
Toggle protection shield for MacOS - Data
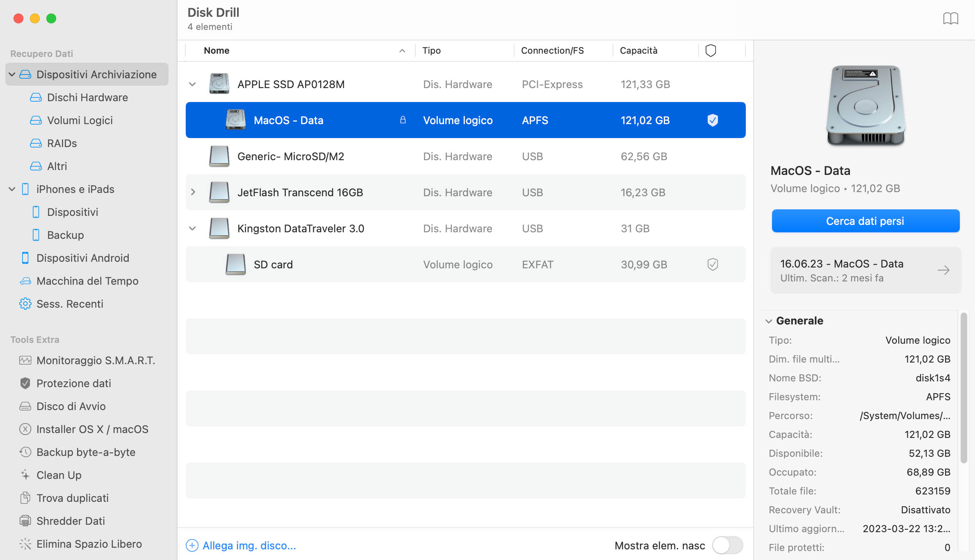[713, 120]
